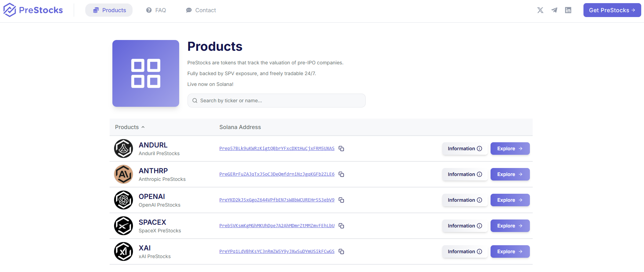
Task: Copy the ANTHRP Solana address
Action: pos(341,174)
